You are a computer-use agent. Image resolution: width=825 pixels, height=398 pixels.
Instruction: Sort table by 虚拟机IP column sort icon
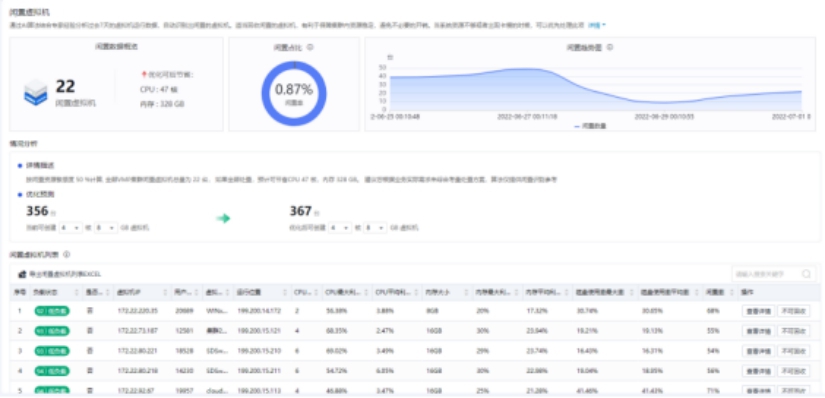pyautogui.click(x=166, y=292)
